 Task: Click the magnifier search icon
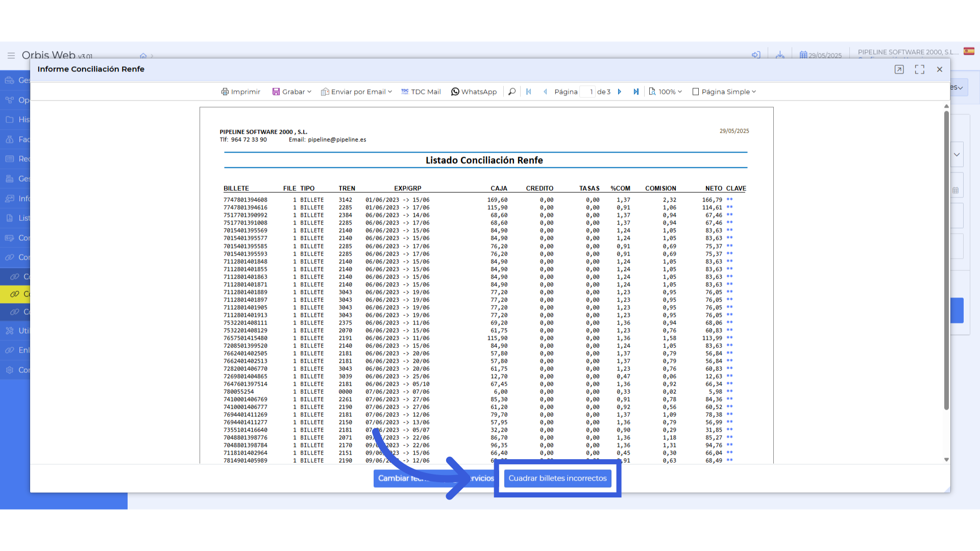[512, 92]
